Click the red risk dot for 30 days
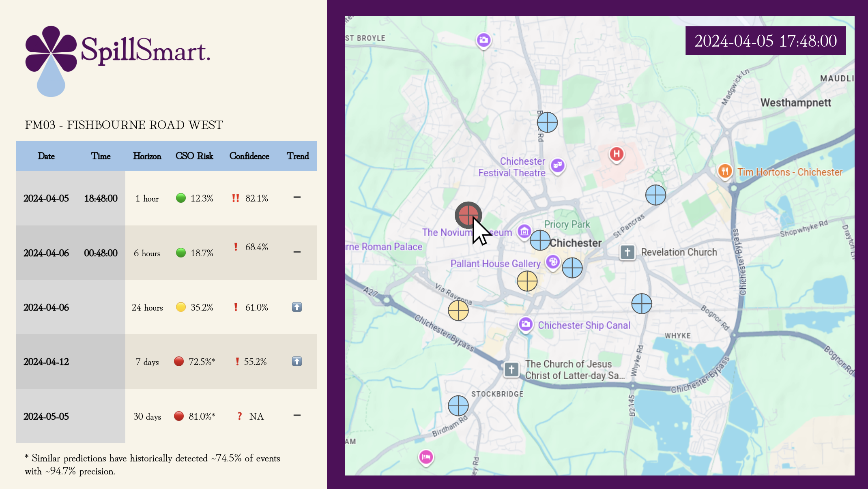This screenshot has width=868, height=489. pos(179,416)
